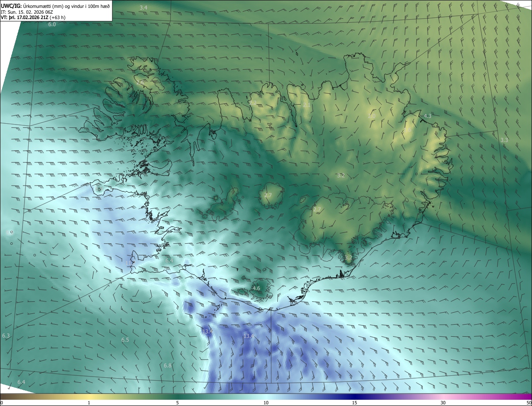Pick the 3.3 value label on the map
The width and height of the screenshot is (532, 406).
[x=504, y=140]
